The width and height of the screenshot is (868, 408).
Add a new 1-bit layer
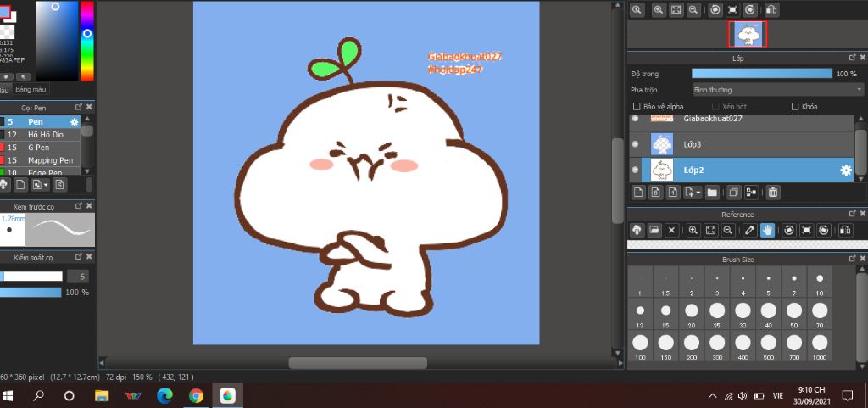[x=672, y=192]
